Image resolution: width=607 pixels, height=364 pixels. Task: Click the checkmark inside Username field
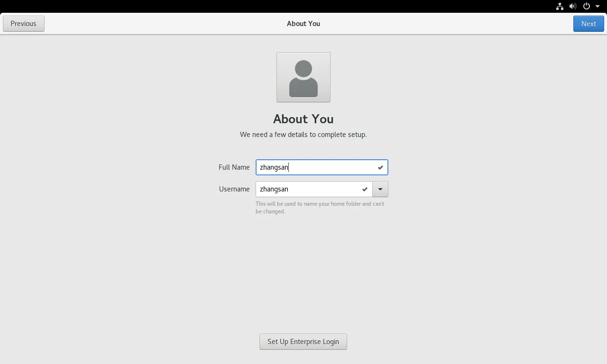coord(365,189)
